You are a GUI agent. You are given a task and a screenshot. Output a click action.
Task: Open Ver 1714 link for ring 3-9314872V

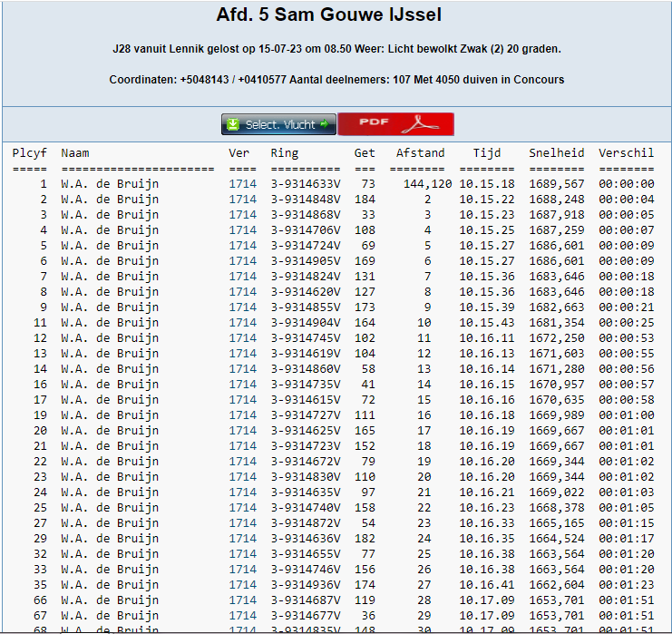[242, 523]
